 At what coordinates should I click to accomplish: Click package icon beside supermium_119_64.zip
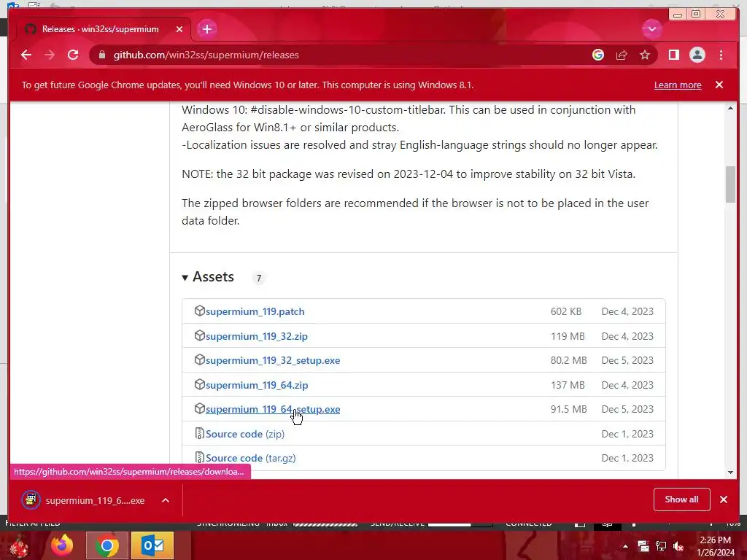pyautogui.click(x=200, y=384)
